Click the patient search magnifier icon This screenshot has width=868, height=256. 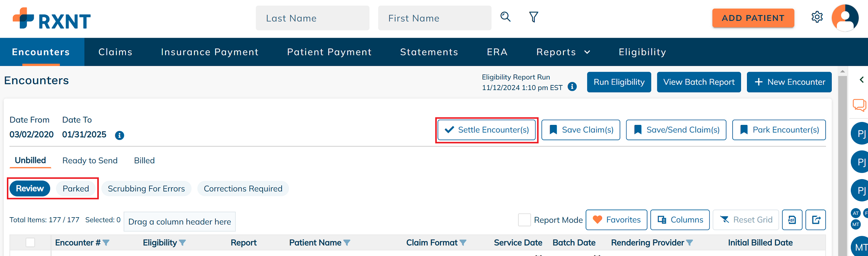point(506,17)
